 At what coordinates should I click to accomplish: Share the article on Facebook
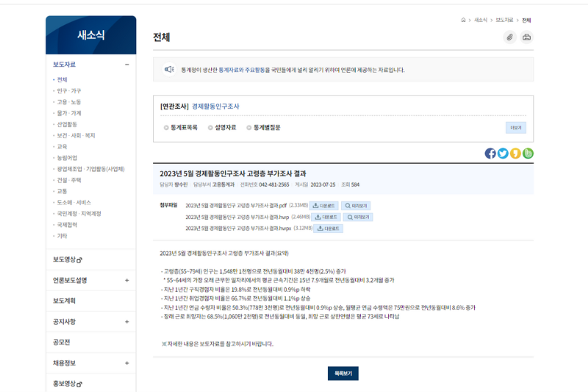click(490, 153)
